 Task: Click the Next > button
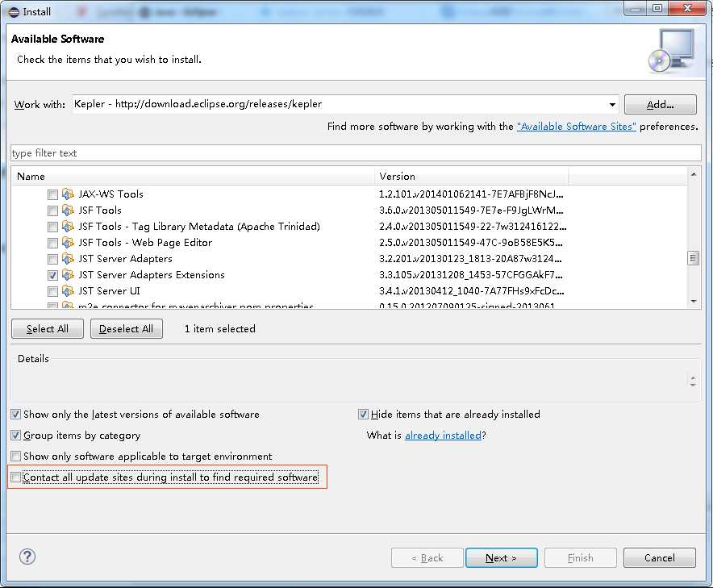click(501, 557)
